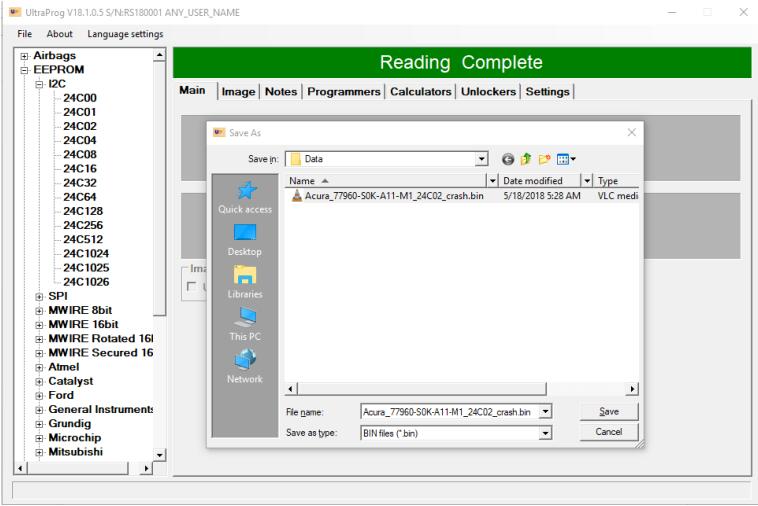
Task: Expand the SPI tree node
Action: (x=39, y=297)
